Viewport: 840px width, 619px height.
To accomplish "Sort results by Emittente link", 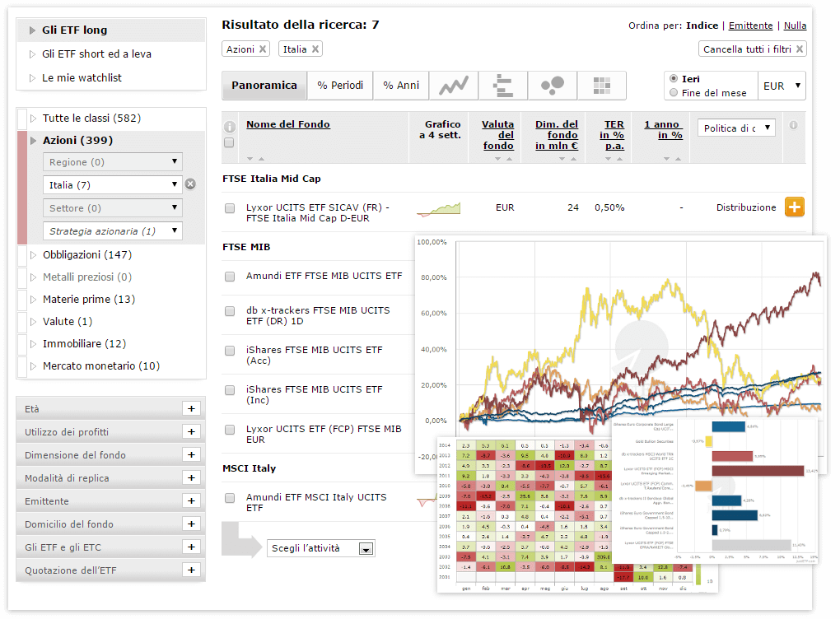I will pyautogui.click(x=750, y=26).
